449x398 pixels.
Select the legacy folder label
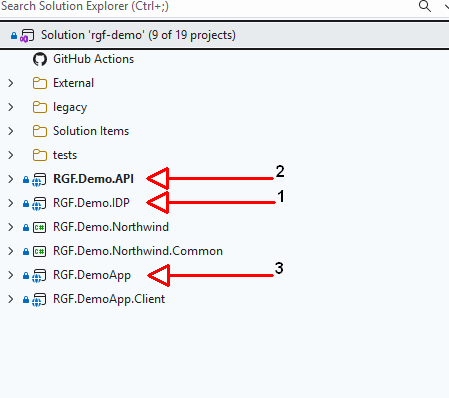tap(70, 107)
